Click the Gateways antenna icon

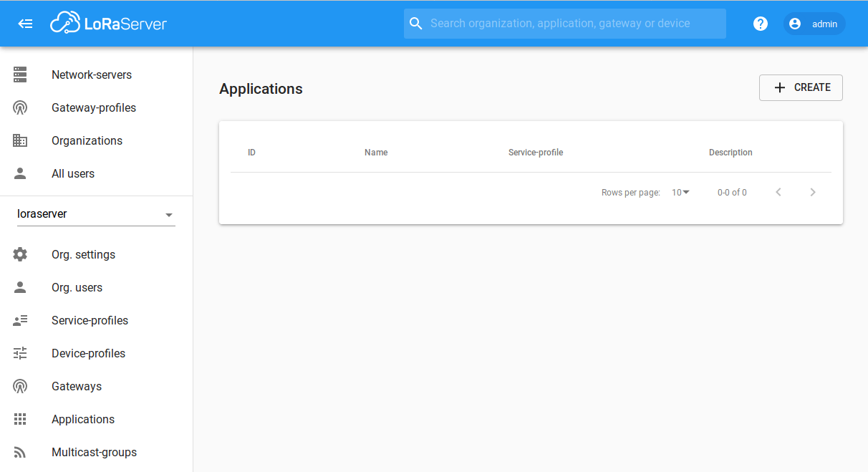(20, 386)
